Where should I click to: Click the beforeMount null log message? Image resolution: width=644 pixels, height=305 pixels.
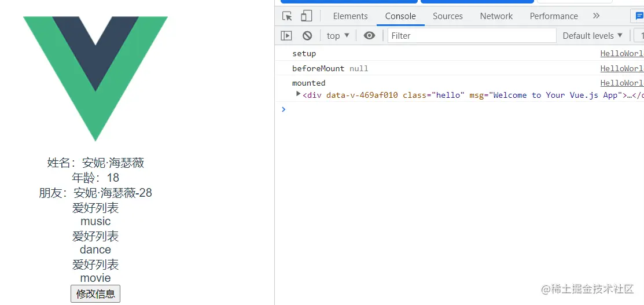330,68
